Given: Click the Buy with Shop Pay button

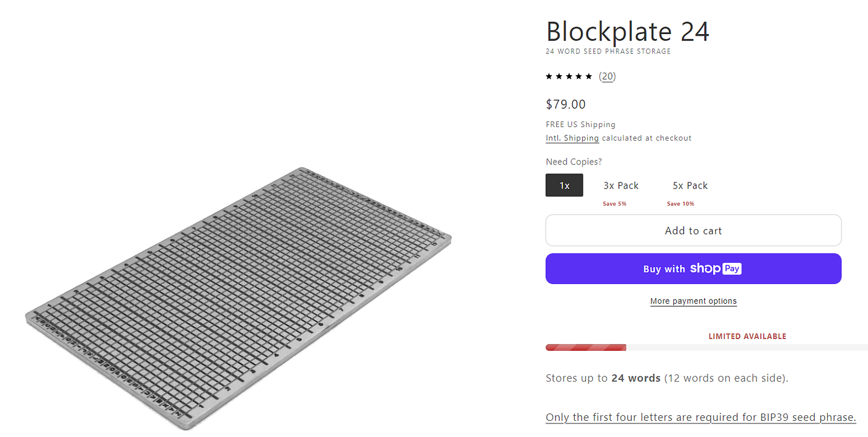Looking at the screenshot, I should click(x=693, y=268).
